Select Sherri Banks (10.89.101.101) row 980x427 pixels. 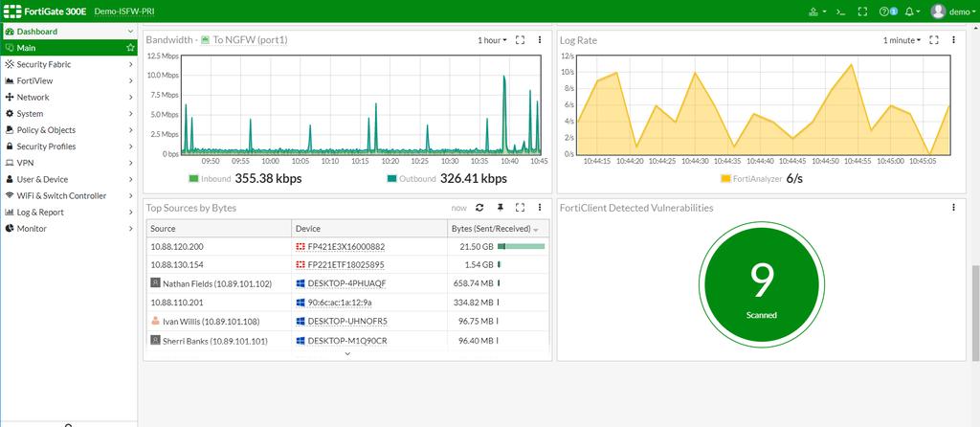point(348,341)
